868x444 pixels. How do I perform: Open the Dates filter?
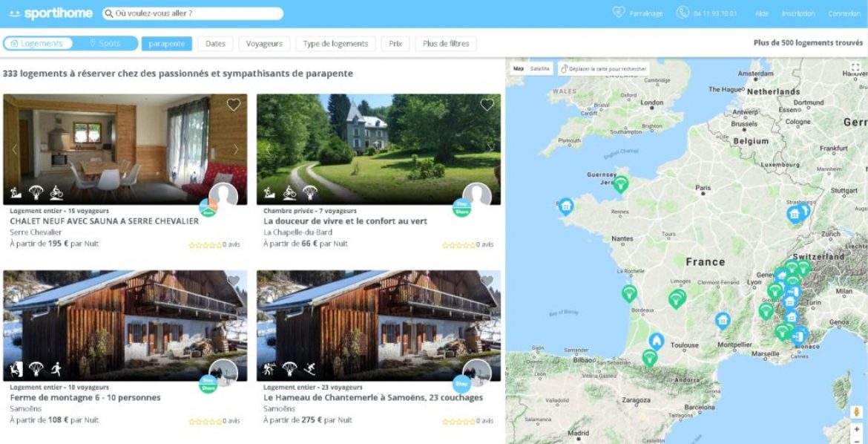(x=215, y=44)
